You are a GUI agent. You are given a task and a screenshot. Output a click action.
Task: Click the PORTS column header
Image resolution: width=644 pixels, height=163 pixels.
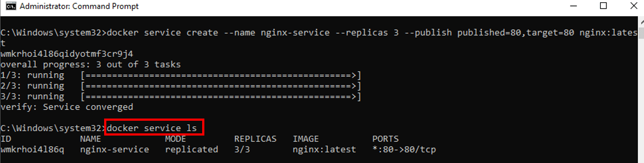[x=386, y=139]
